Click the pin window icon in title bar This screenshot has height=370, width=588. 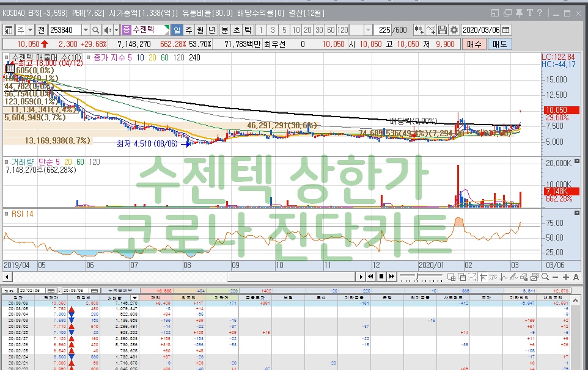point(519,13)
